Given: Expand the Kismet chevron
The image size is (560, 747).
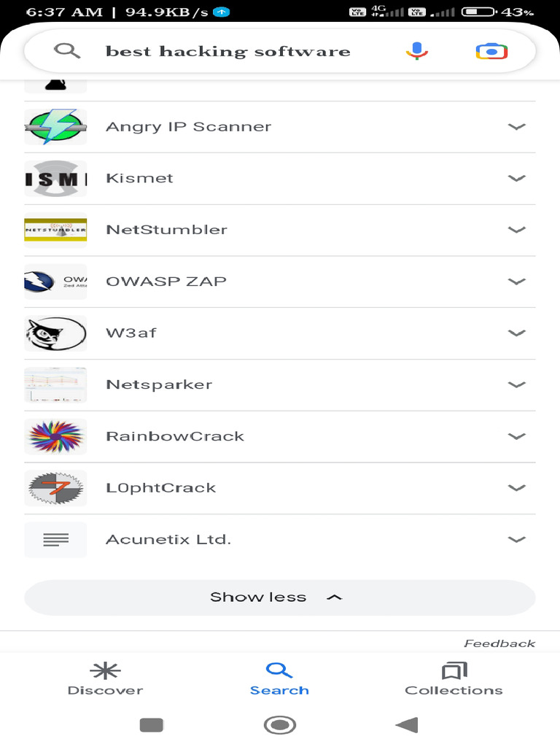Looking at the screenshot, I should point(516,178).
